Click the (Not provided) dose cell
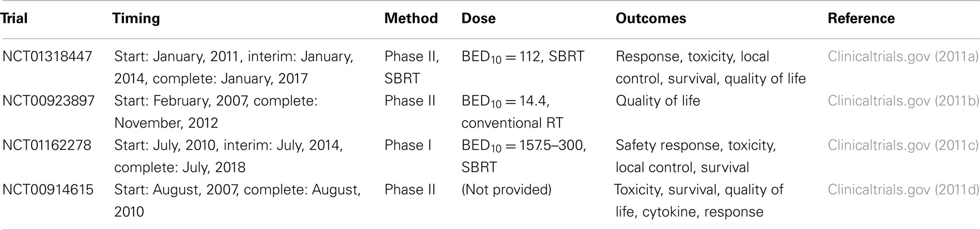Screen dimensions: 980x230 coord(507,190)
